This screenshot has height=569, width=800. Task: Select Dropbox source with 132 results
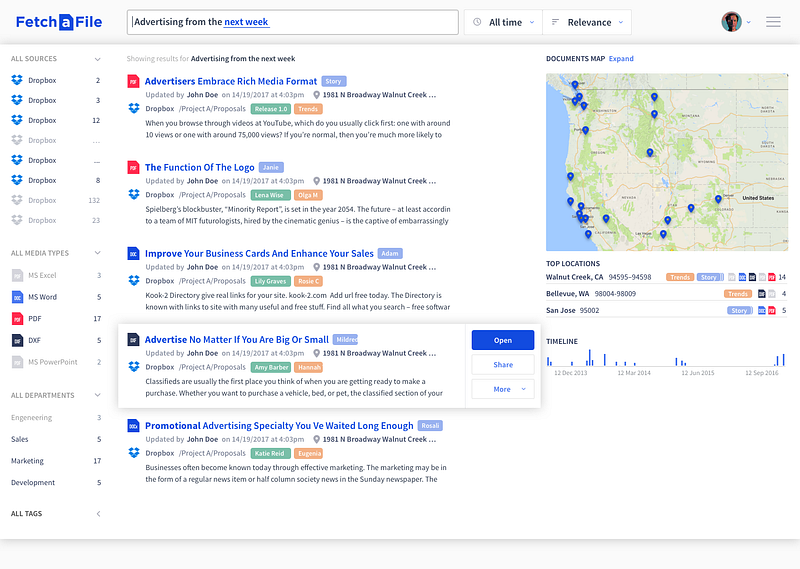pos(56,200)
